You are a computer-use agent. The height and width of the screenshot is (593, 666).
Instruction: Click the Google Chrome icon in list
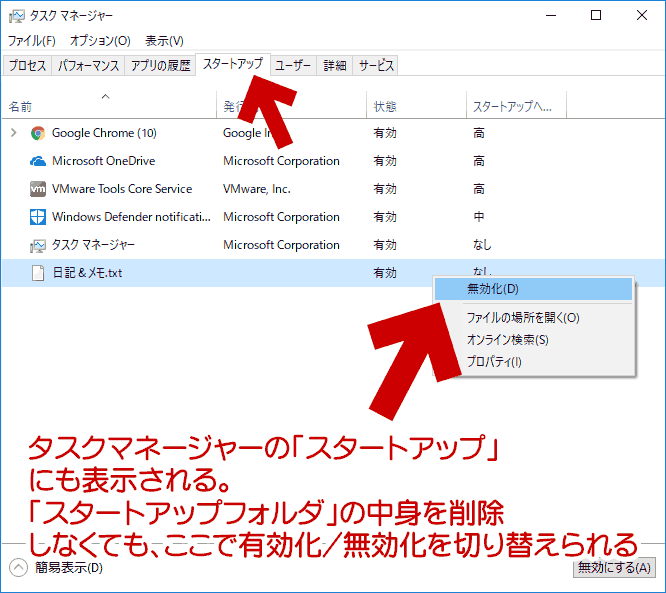coord(38,133)
